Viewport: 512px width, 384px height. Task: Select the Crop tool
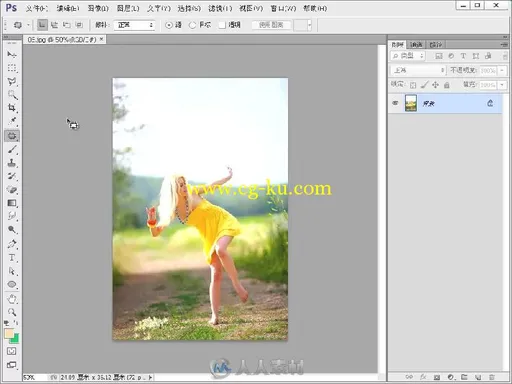point(12,108)
